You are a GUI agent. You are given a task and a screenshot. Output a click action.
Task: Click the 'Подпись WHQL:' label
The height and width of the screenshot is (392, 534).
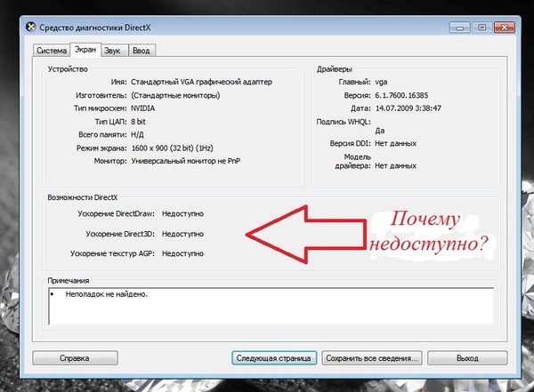point(344,122)
